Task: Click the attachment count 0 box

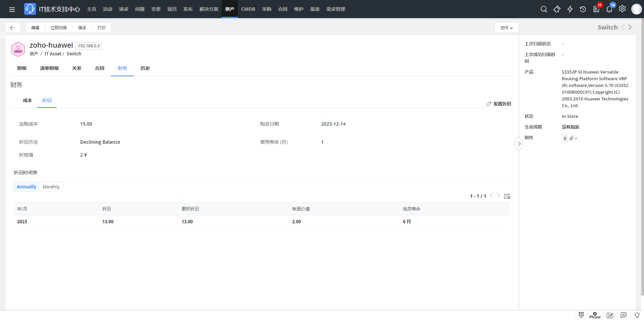Action: point(565,138)
